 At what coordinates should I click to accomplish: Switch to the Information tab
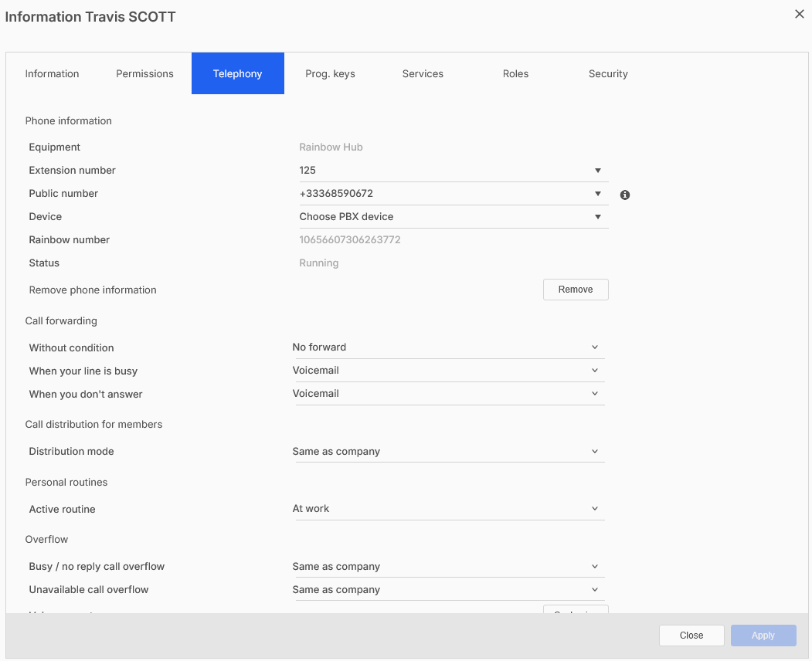click(52, 74)
